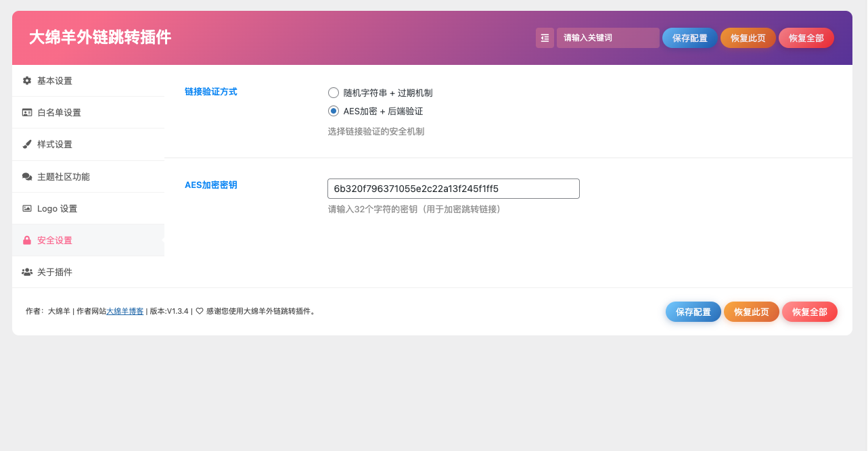Open the 基本设置 tab

click(x=88, y=80)
